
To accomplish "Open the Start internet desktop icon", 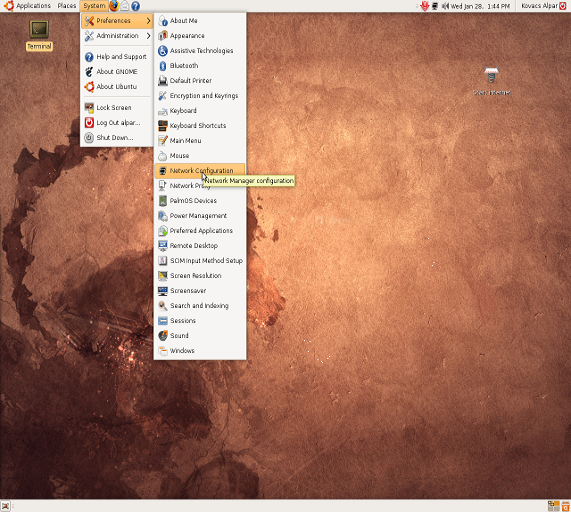I will click(491, 81).
